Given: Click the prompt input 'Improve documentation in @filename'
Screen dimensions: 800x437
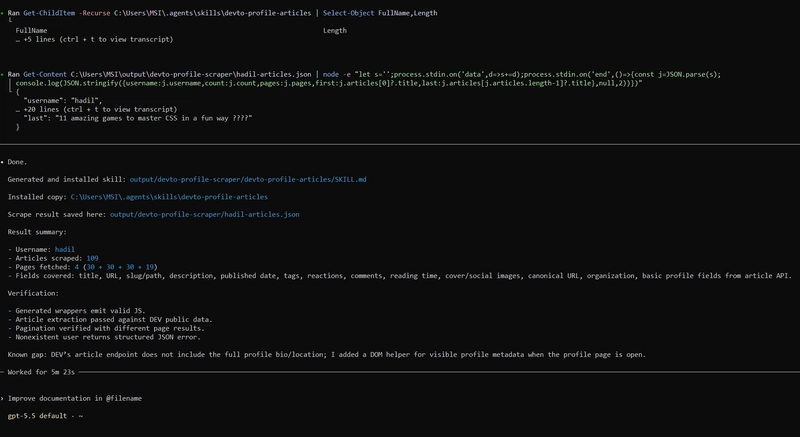Looking at the screenshot, I should 74,398.
